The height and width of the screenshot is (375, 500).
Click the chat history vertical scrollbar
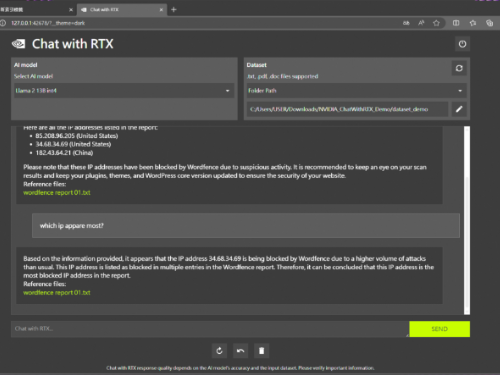(467, 220)
